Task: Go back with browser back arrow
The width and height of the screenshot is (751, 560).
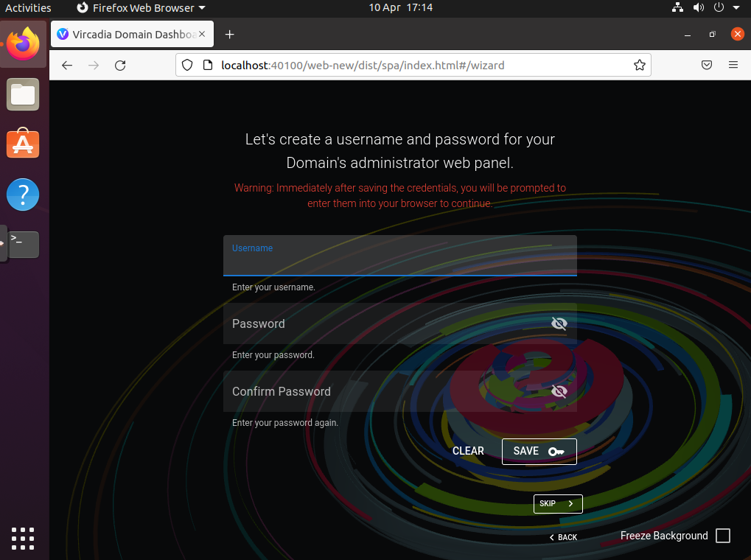Action: (67, 65)
